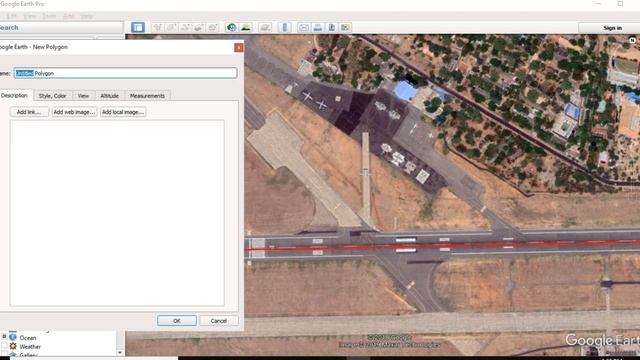Open the Add menu
The image size is (640, 360).
(x=69, y=16)
